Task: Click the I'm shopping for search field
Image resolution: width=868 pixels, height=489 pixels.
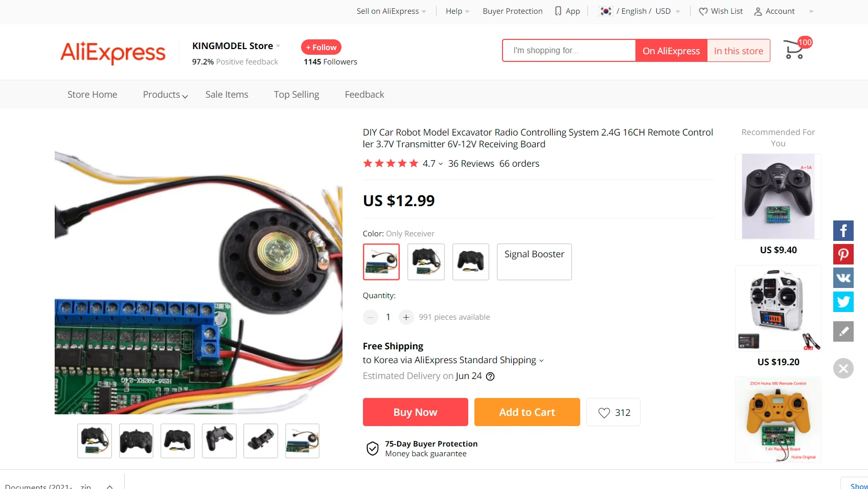Action: click(569, 51)
